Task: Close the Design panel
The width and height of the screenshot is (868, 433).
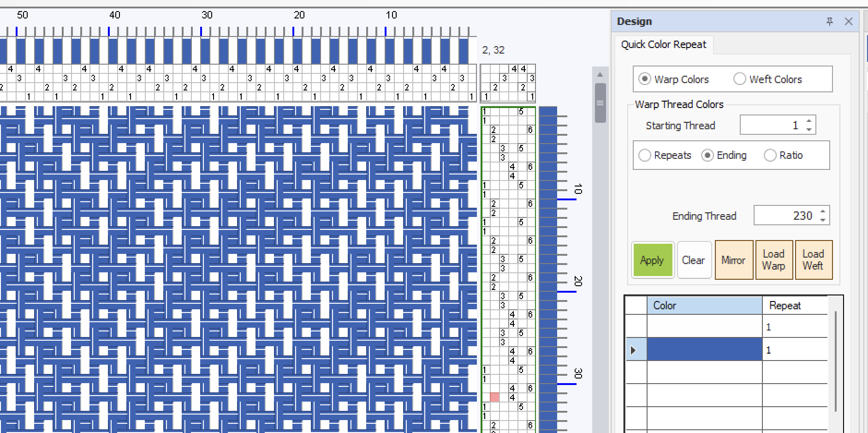Action: pos(848,21)
